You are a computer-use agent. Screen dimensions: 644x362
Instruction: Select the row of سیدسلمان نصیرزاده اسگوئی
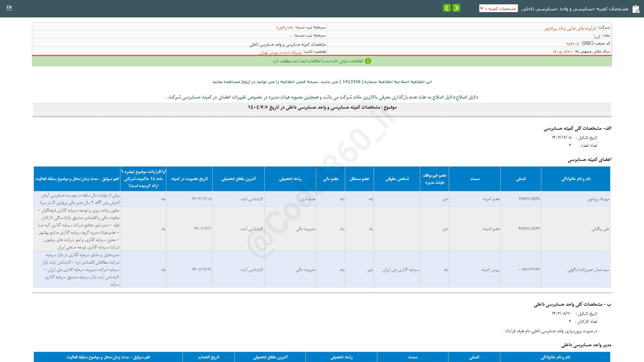pyautogui.click(x=588, y=270)
